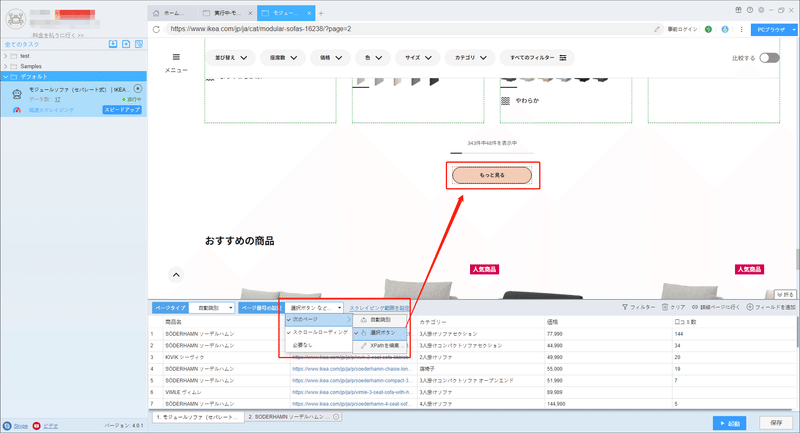This screenshot has height=433, width=800.
Task: Click the 料金を払うに行く link
Action: point(58,35)
